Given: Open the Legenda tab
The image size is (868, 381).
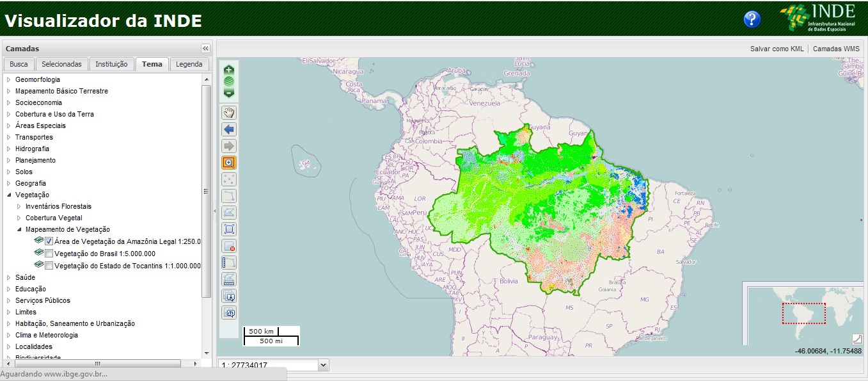Looking at the screenshot, I should [189, 64].
